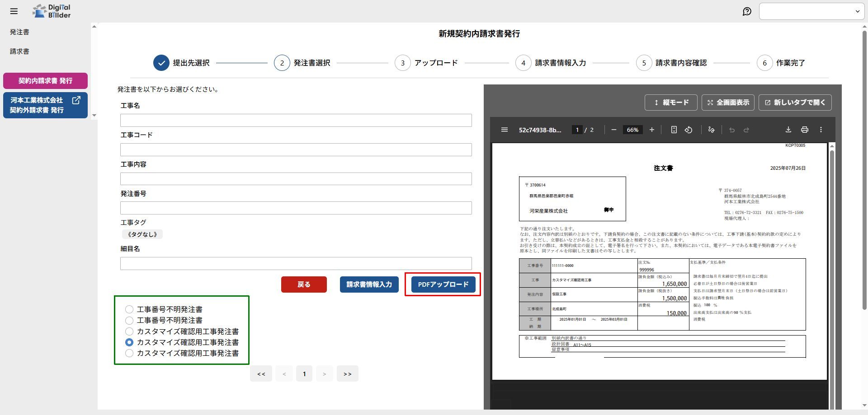Toggle the PDF viewer sidebar menu
The width and height of the screenshot is (868, 415).
tap(505, 130)
